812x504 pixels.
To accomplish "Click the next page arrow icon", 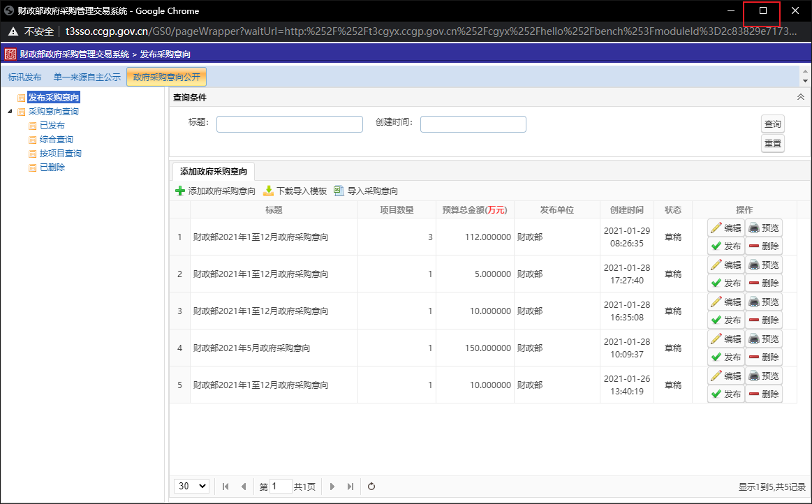I will (x=332, y=486).
